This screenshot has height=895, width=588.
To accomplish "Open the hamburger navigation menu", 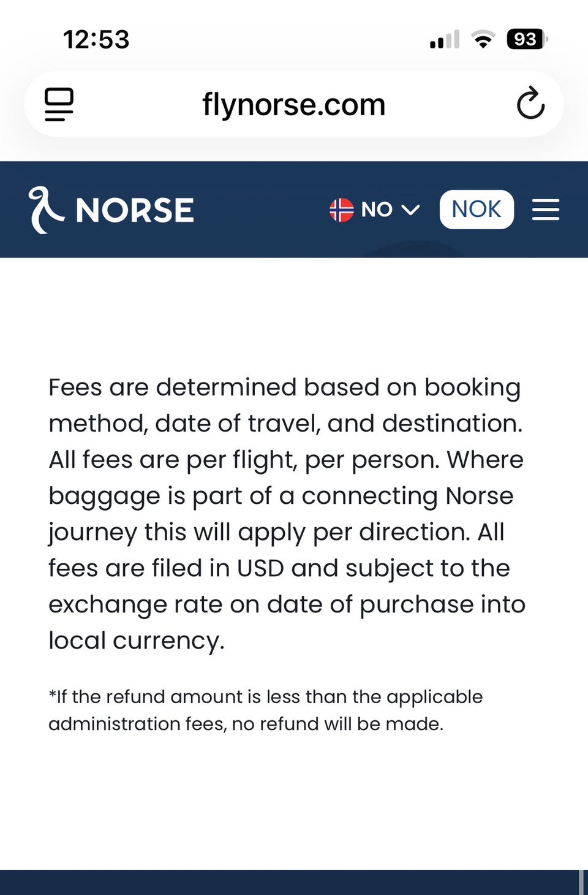I will coord(545,210).
